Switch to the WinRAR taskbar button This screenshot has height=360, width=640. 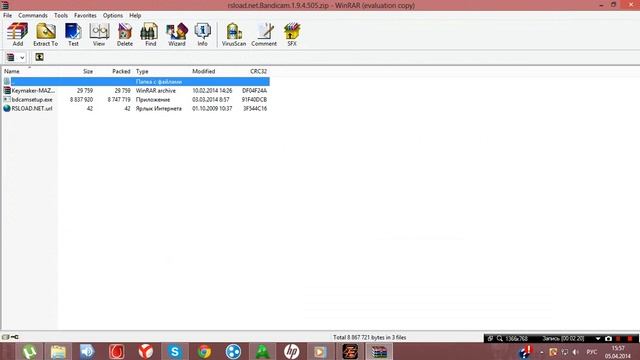[x=379, y=351]
